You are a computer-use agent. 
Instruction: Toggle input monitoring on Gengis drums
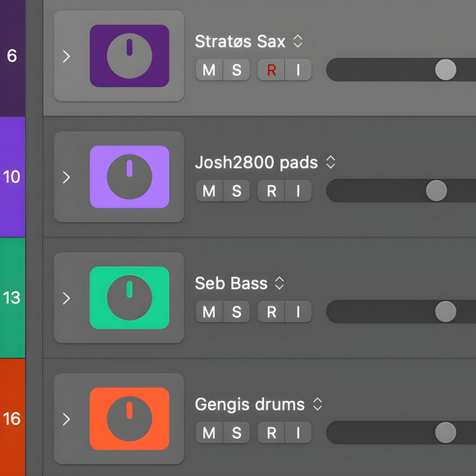298,433
